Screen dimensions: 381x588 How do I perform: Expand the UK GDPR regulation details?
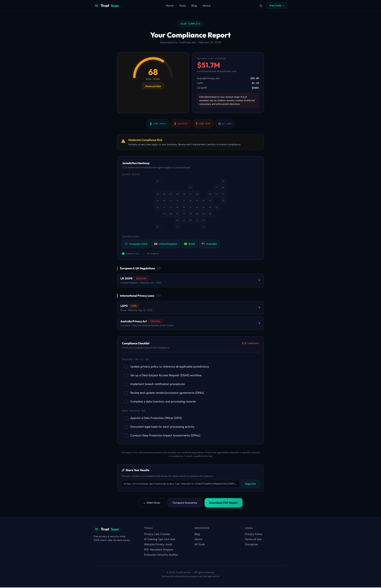coord(259,280)
